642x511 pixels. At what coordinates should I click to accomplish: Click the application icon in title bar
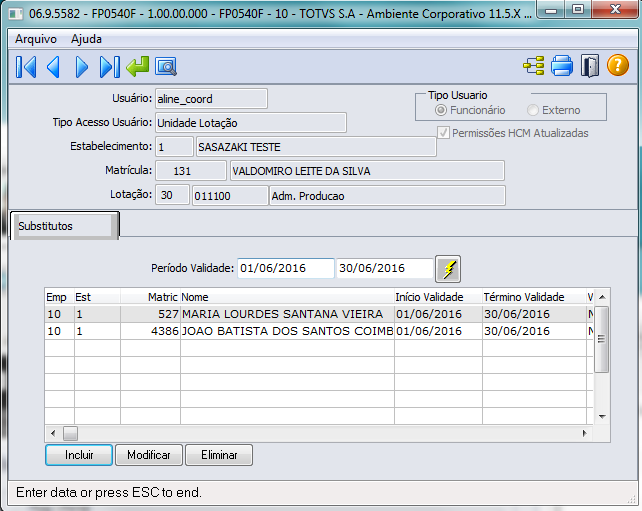pyautogui.click(x=16, y=14)
